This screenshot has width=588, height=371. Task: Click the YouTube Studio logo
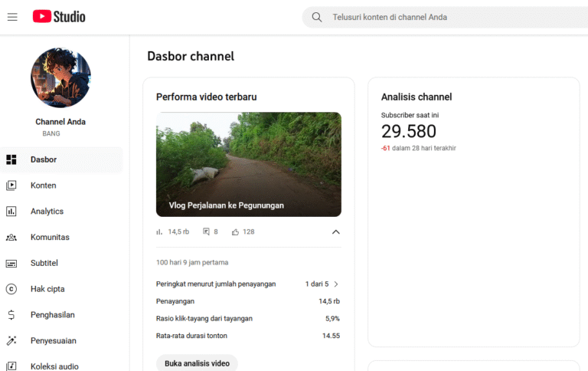click(x=59, y=16)
